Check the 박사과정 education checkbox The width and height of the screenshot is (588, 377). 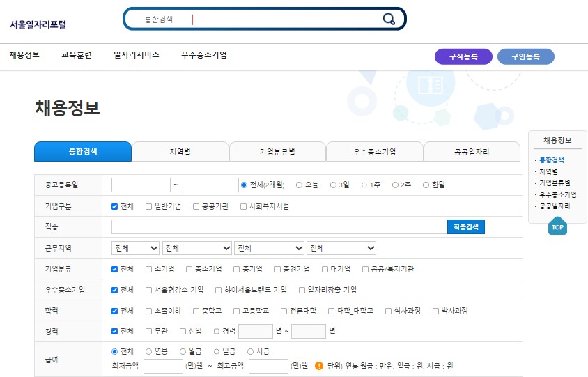pos(435,311)
